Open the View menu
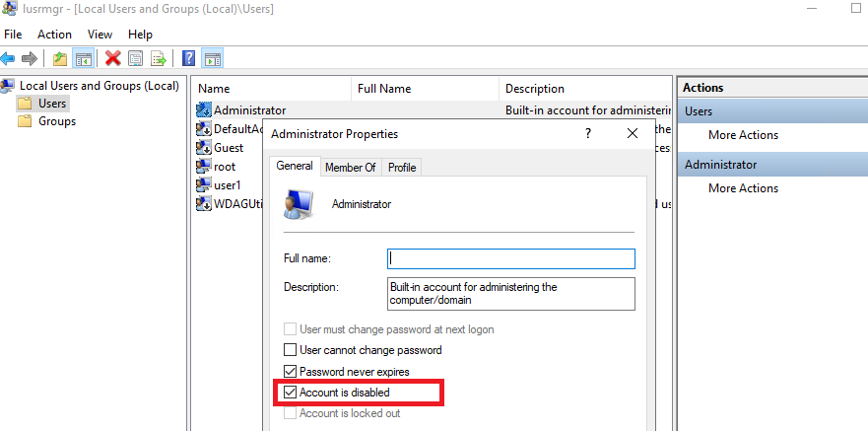 point(100,35)
